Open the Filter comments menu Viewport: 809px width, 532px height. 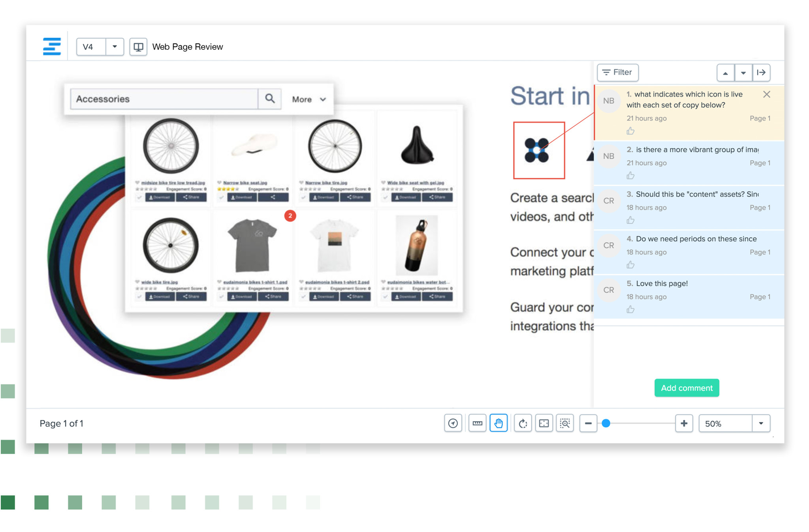click(x=617, y=73)
